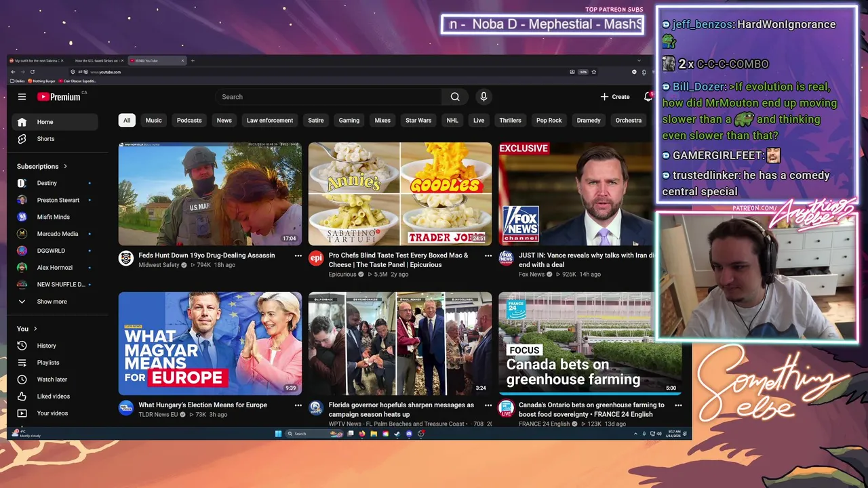The image size is (868, 488).
Task: Click the Midwest Safety channel avatar
Action: coord(126,258)
